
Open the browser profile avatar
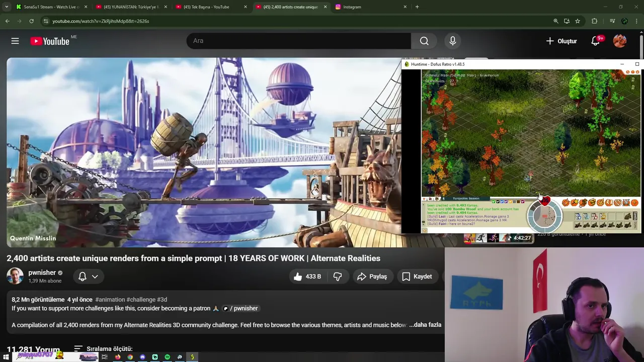624,21
